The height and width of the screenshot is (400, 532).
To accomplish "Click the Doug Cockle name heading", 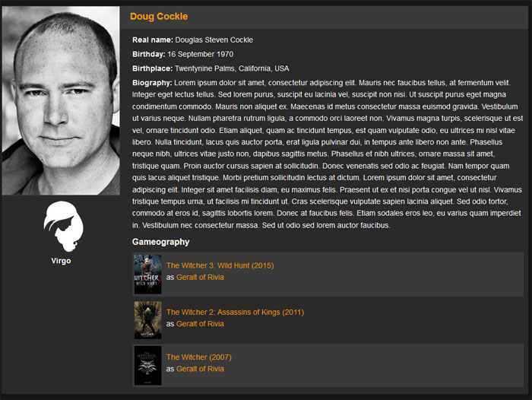I will [x=159, y=17].
